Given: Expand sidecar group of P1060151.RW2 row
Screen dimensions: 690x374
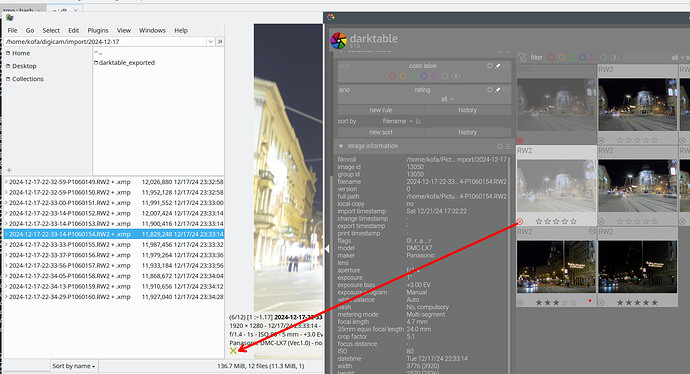Looking at the screenshot, I should [6, 203].
